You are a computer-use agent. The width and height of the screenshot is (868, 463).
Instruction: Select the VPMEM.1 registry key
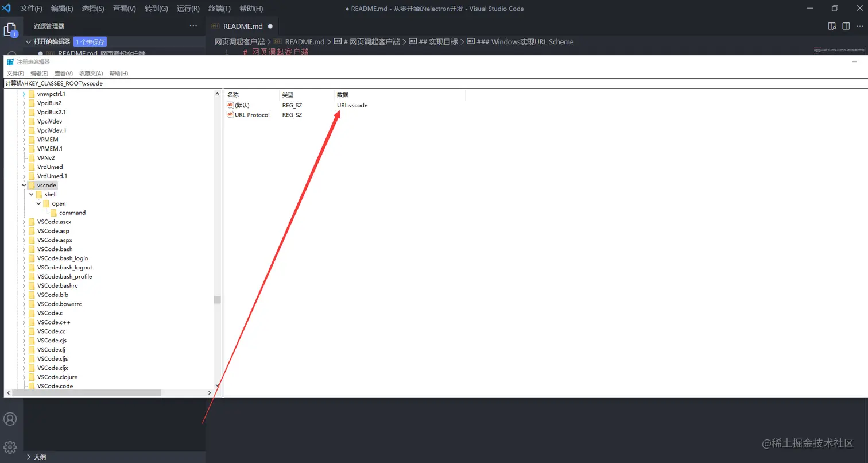(50, 149)
